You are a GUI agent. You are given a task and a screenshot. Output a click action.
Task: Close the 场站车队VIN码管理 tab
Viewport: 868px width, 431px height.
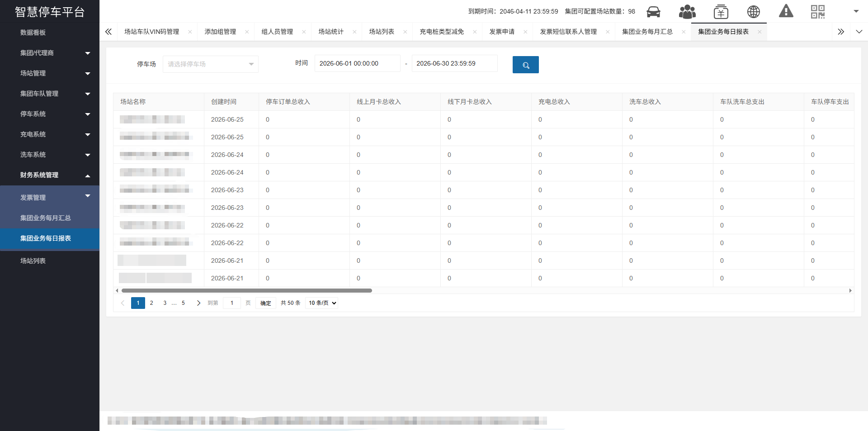coord(190,32)
